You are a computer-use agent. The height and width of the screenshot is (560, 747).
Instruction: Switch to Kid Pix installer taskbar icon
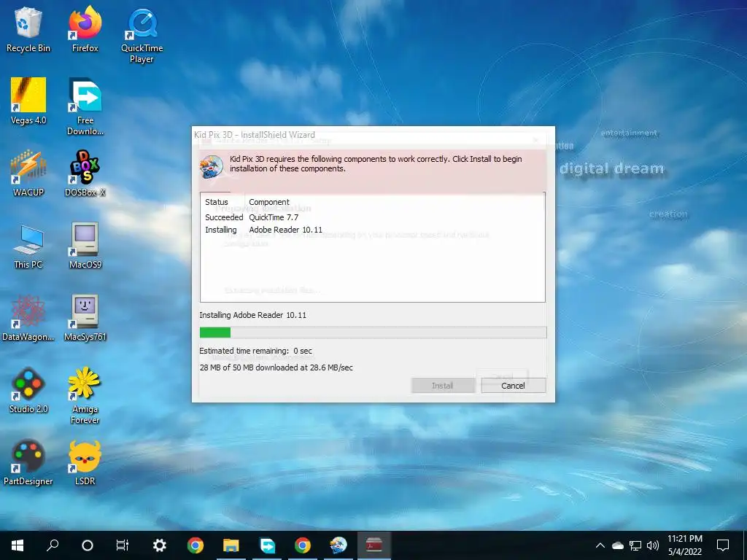[338, 545]
